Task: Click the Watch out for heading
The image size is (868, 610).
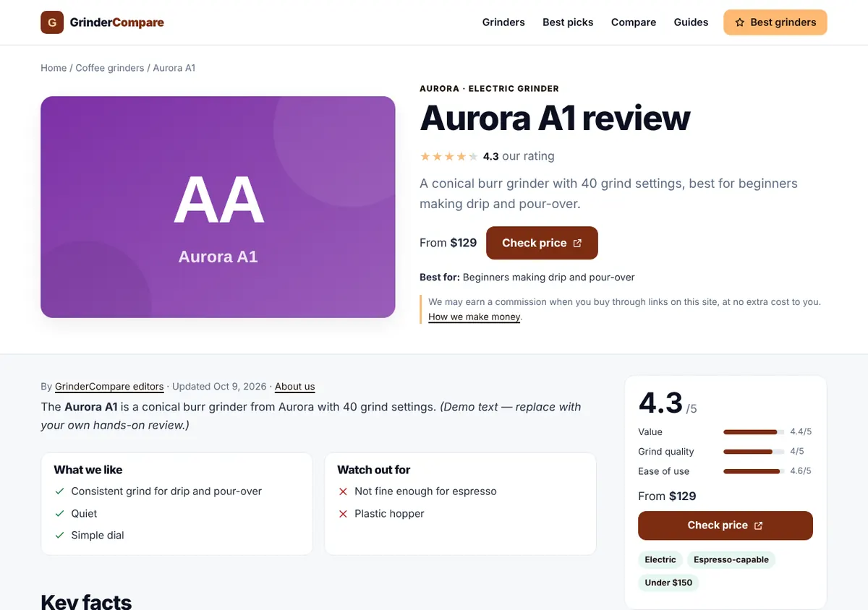Action: click(374, 470)
